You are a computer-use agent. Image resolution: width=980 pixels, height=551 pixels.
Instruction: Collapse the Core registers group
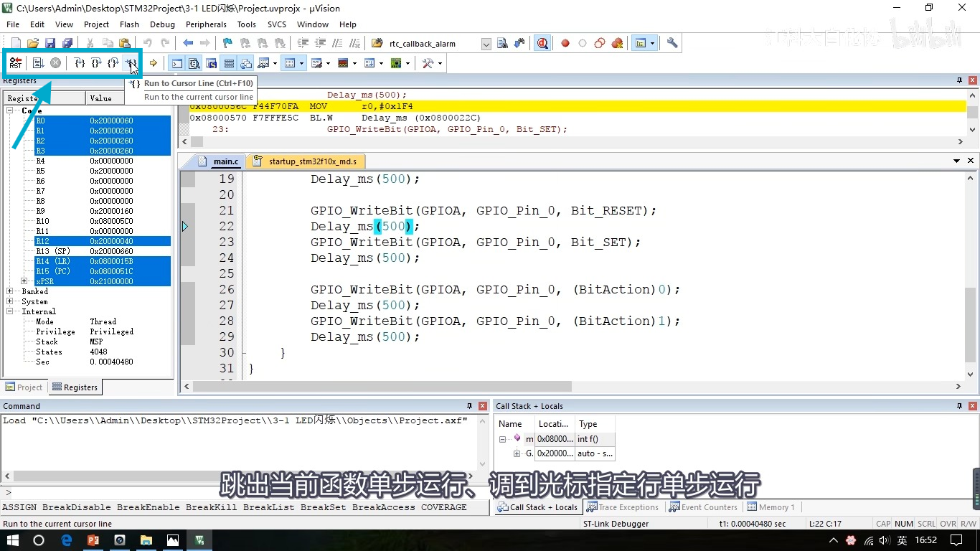click(9, 110)
